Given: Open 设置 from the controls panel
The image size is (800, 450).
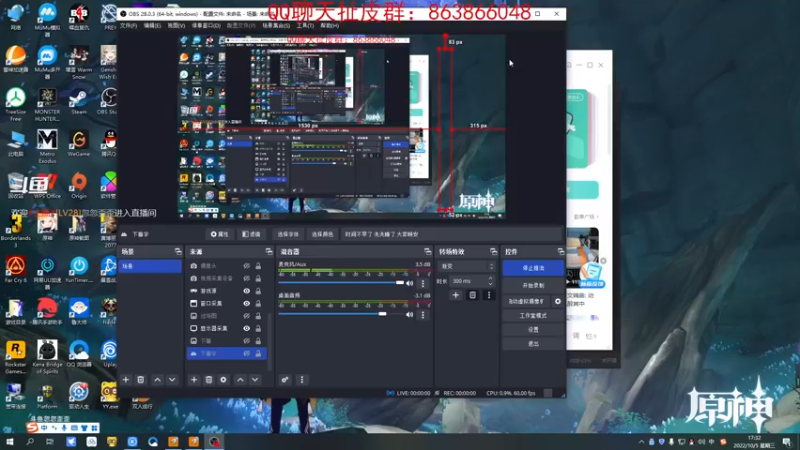Looking at the screenshot, I should pos(533,330).
